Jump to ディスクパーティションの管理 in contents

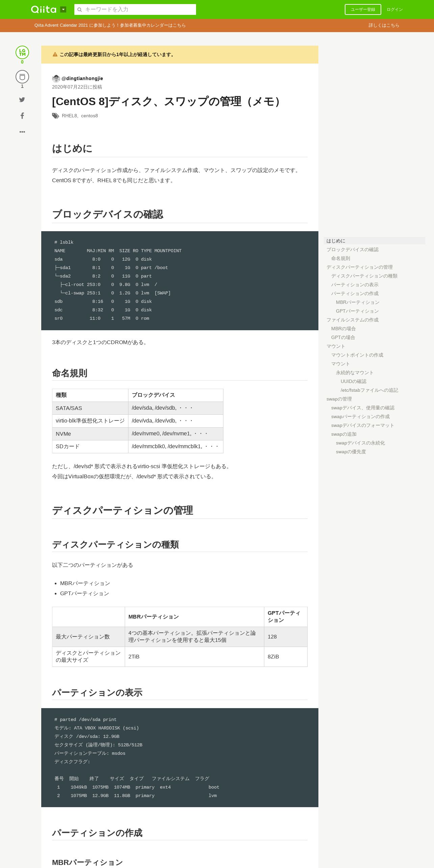pyautogui.click(x=360, y=267)
